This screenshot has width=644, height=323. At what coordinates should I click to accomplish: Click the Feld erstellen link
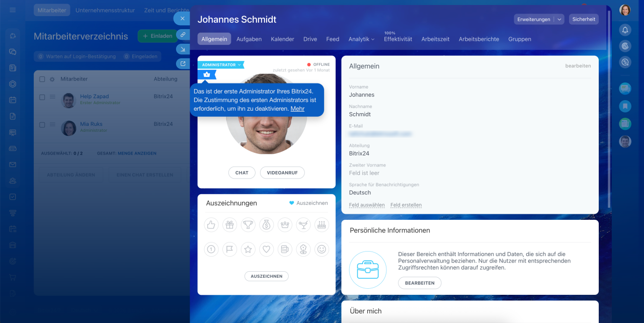[x=406, y=205]
